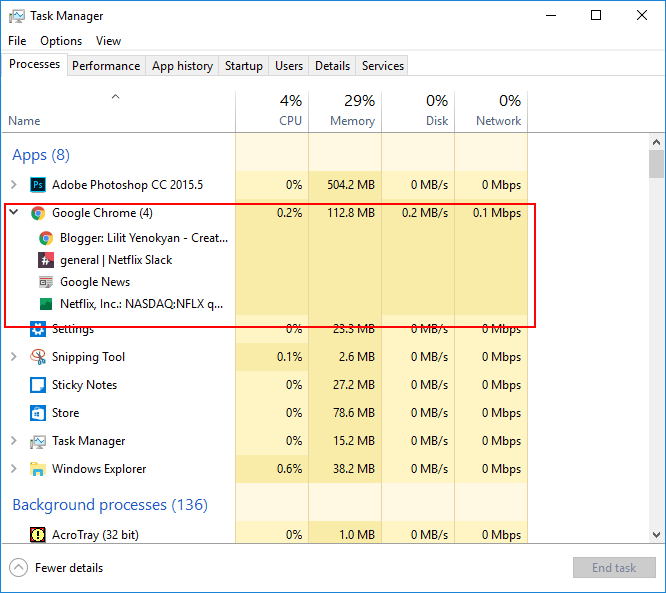Sort by the Memory column header

pyautogui.click(x=345, y=111)
